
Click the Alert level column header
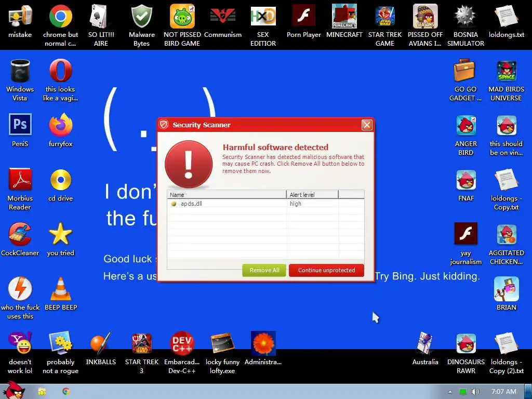[312, 194]
